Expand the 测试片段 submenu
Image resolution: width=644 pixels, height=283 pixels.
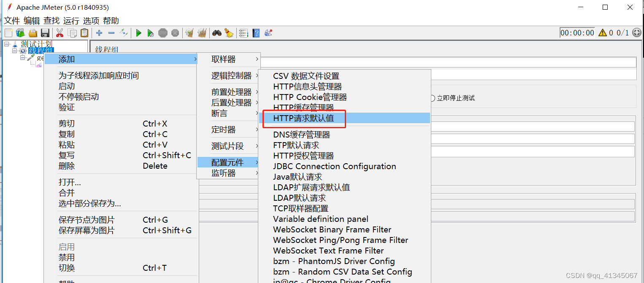pos(228,146)
